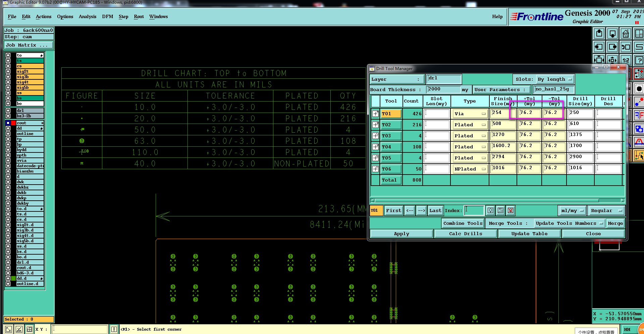Click the mirrored F flip icon
This screenshot has width=644, height=334.
click(639, 115)
